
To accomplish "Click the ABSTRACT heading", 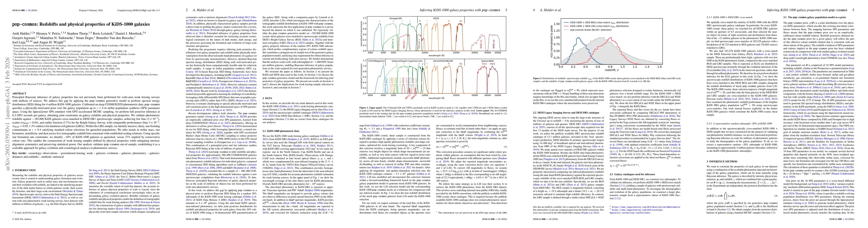I will tap(19, 94).
